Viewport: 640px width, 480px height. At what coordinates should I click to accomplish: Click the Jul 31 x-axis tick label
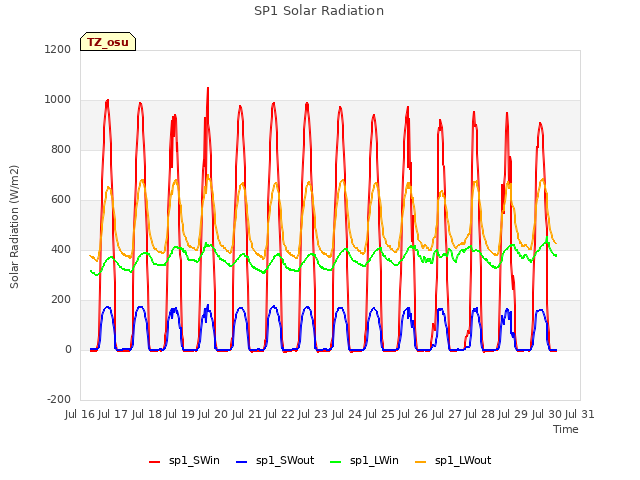[580, 414]
